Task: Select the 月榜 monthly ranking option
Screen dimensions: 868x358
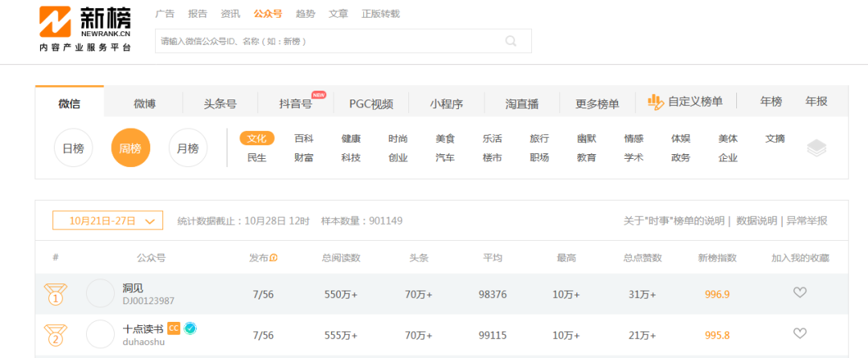Action: tap(187, 148)
